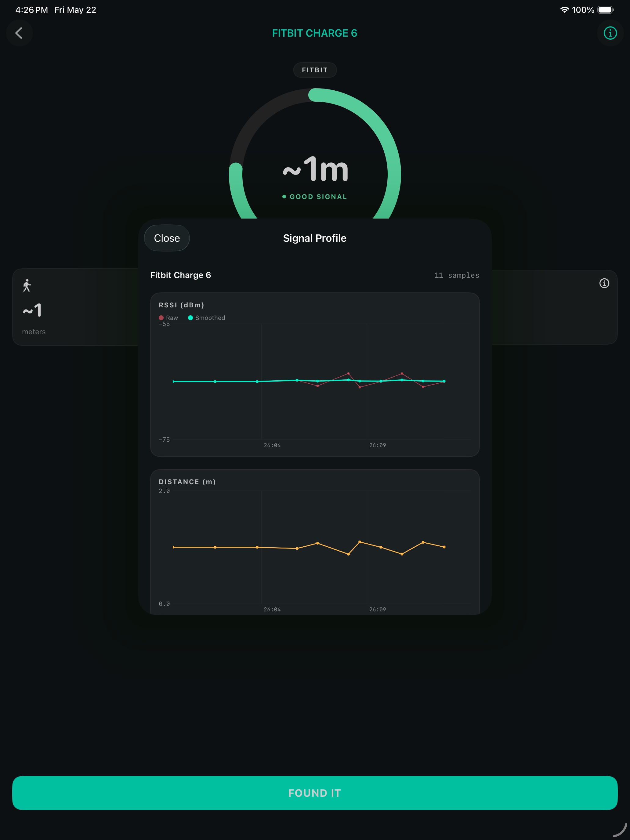Screen dimensions: 630x840
Task: Tap the RSSI (dBm) chart title
Action: [182, 305]
